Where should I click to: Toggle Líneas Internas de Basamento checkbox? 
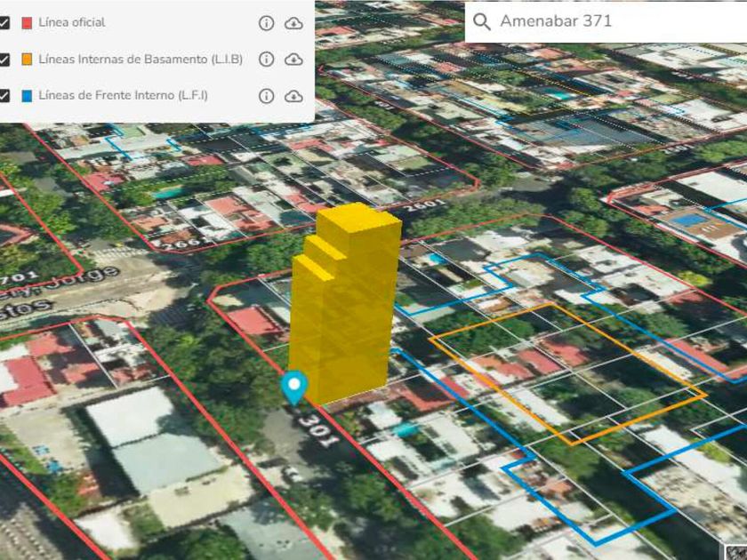4,60
